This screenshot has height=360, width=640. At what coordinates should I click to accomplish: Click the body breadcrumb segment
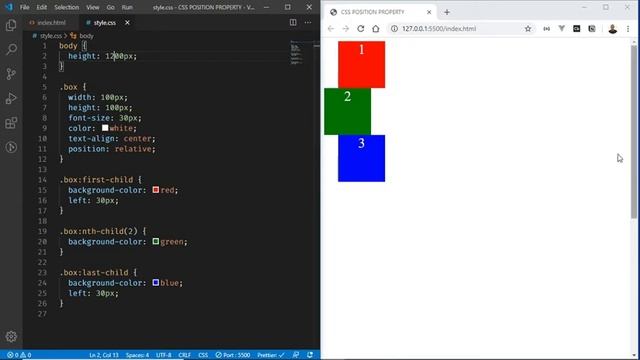pyautogui.click(x=86, y=36)
